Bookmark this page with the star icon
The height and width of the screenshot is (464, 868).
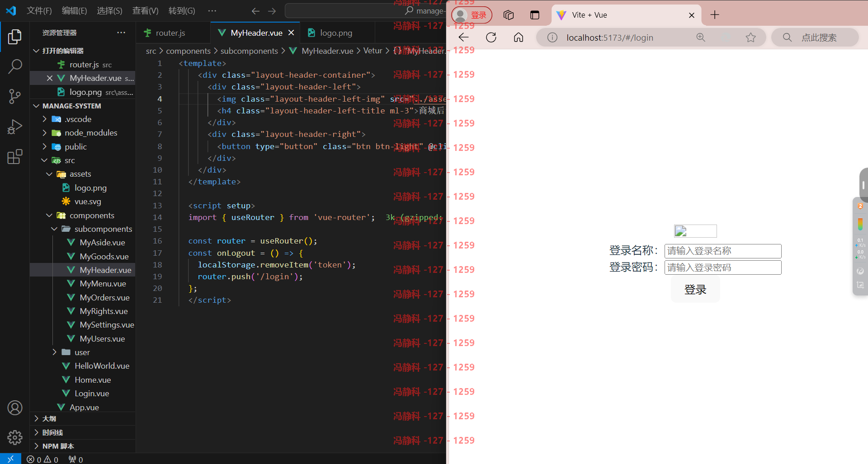[x=751, y=37]
